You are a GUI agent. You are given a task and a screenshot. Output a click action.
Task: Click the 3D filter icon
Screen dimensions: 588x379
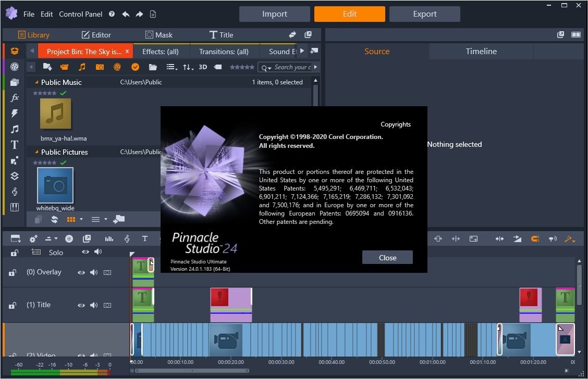[203, 67]
